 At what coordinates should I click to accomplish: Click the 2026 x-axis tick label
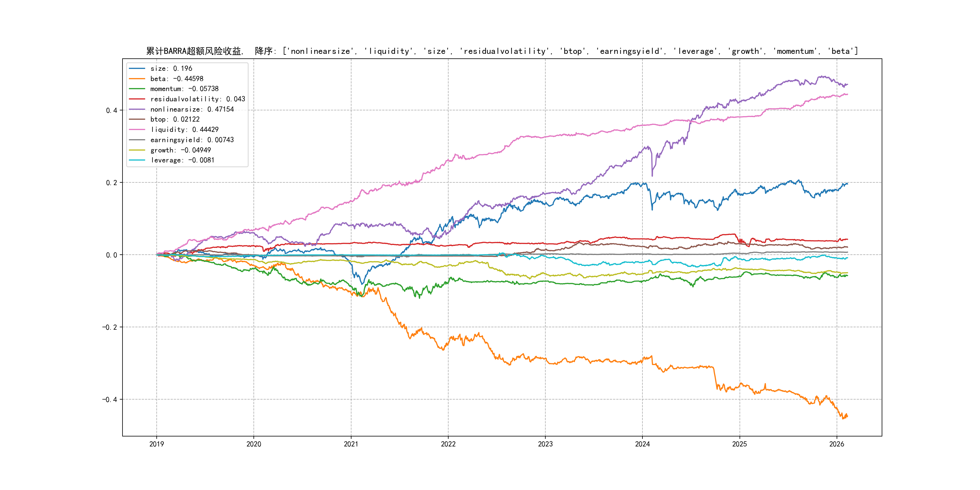pyautogui.click(x=837, y=444)
